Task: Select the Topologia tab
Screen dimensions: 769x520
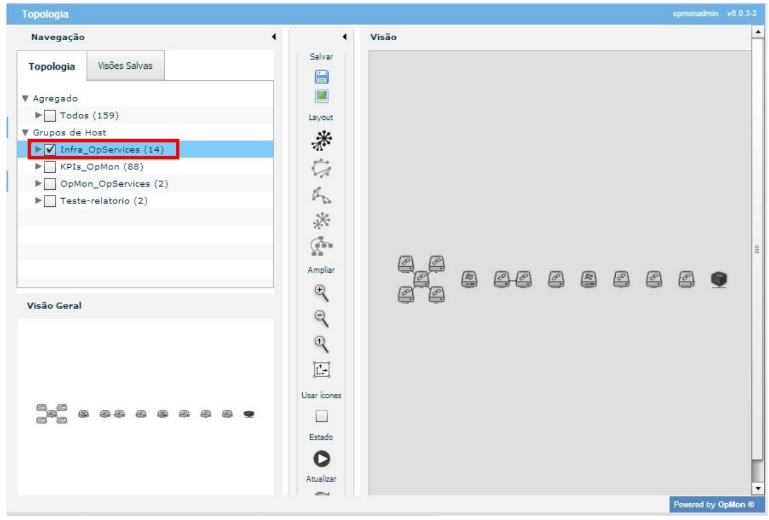Action: (52, 67)
